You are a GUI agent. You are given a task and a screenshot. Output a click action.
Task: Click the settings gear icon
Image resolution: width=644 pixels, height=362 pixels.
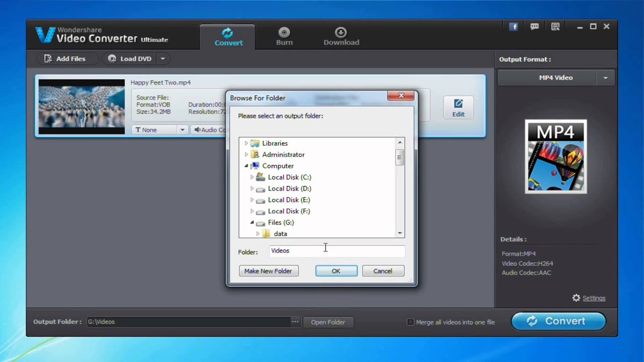[x=576, y=298]
